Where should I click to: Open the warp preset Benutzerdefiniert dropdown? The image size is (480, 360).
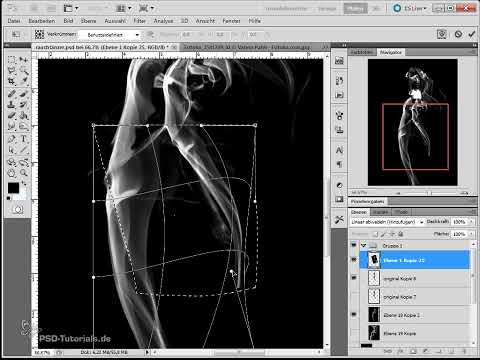tap(110, 35)
